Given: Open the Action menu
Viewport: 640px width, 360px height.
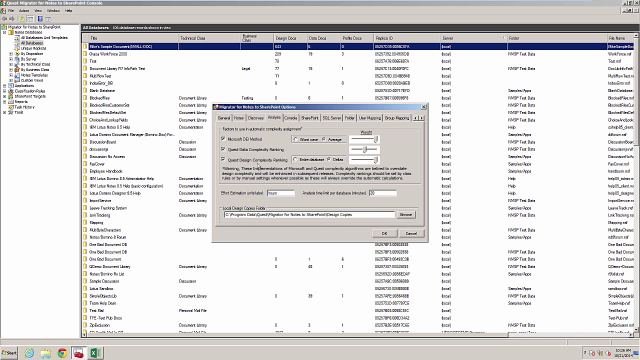Looking at the screenshot, I should (x=24, y=11).
